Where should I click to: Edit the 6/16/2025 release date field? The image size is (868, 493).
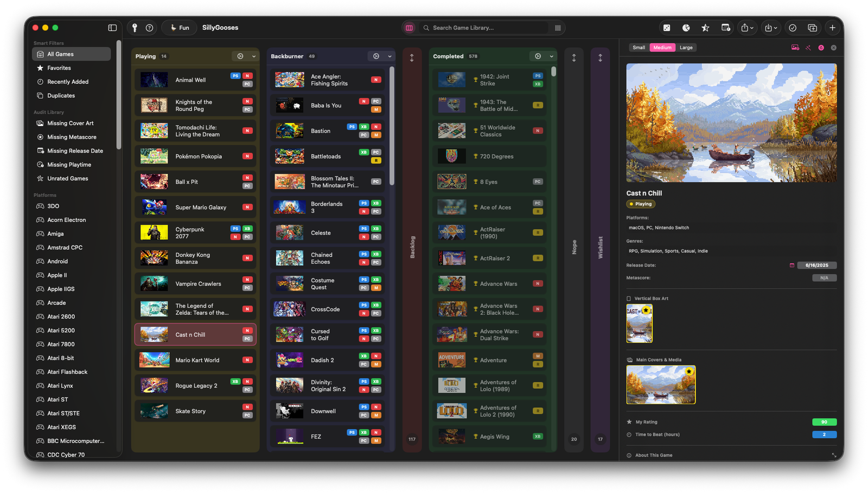coord(816,266)
